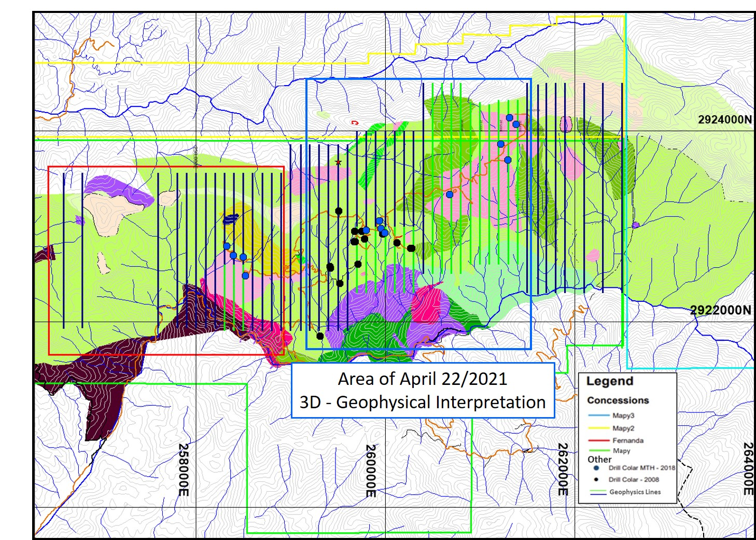Click the Drill Colar - 2008 legend dot

click(596, 479)
